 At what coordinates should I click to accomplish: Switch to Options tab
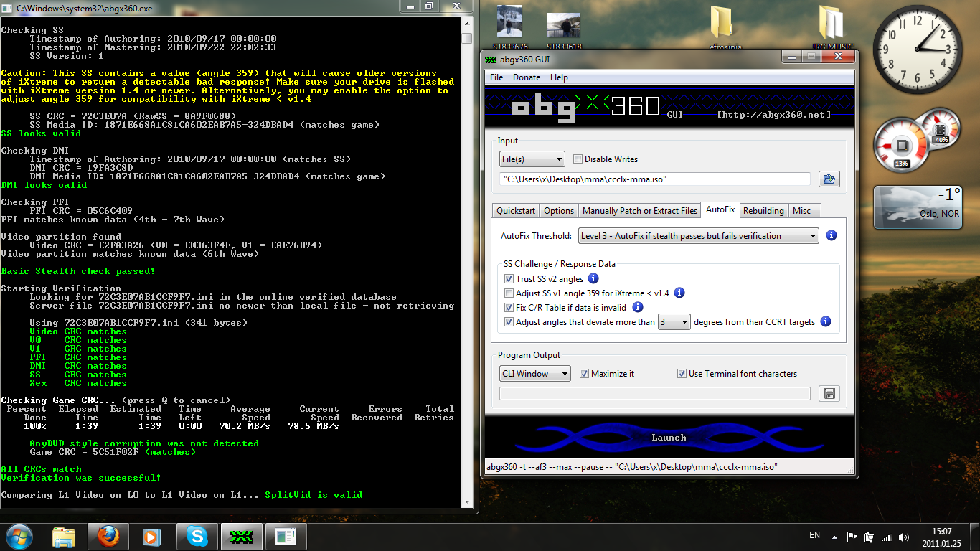click(559, 211)
